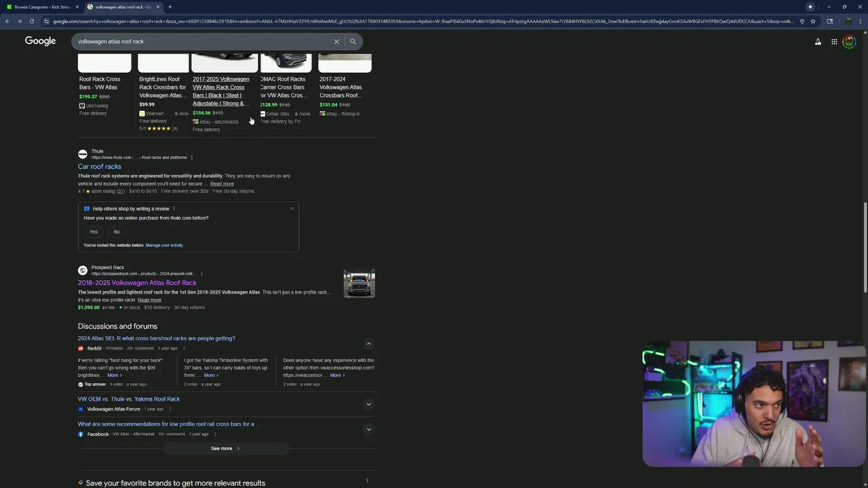Dismiss the review prompt with X
The width and height of the screenshot is (868, 488).
(x=292, y=208)
